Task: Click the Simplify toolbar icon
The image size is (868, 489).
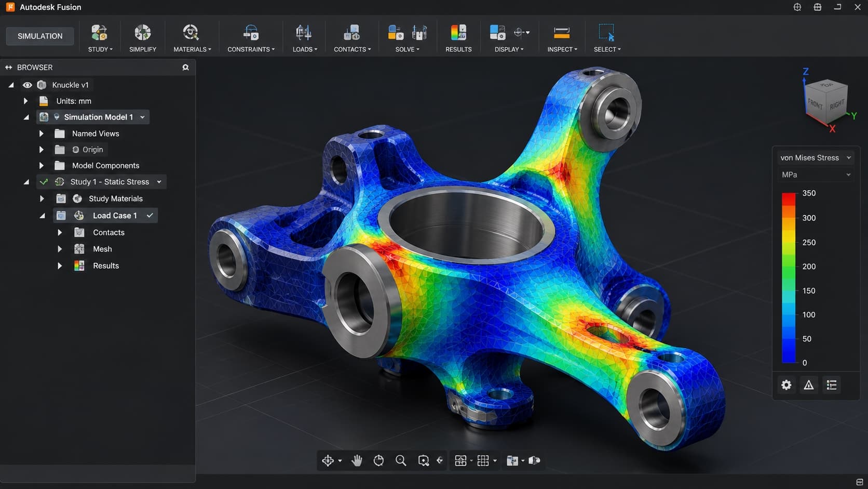Action: click(142, 33)
